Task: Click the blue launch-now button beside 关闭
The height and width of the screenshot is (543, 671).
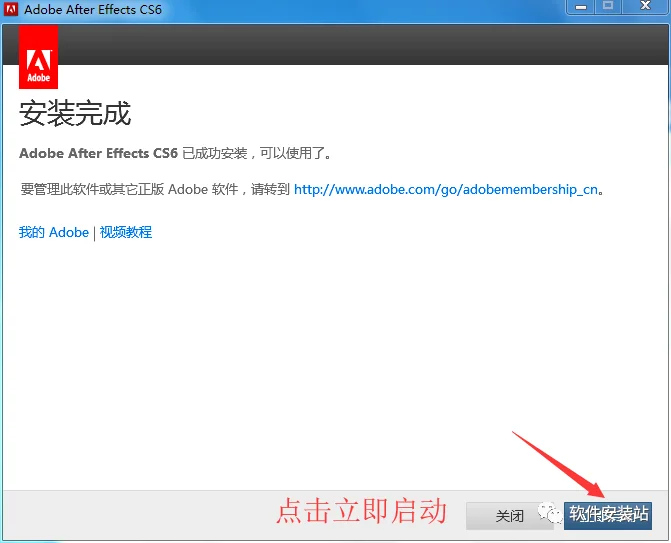Action: tap(608, 516)
